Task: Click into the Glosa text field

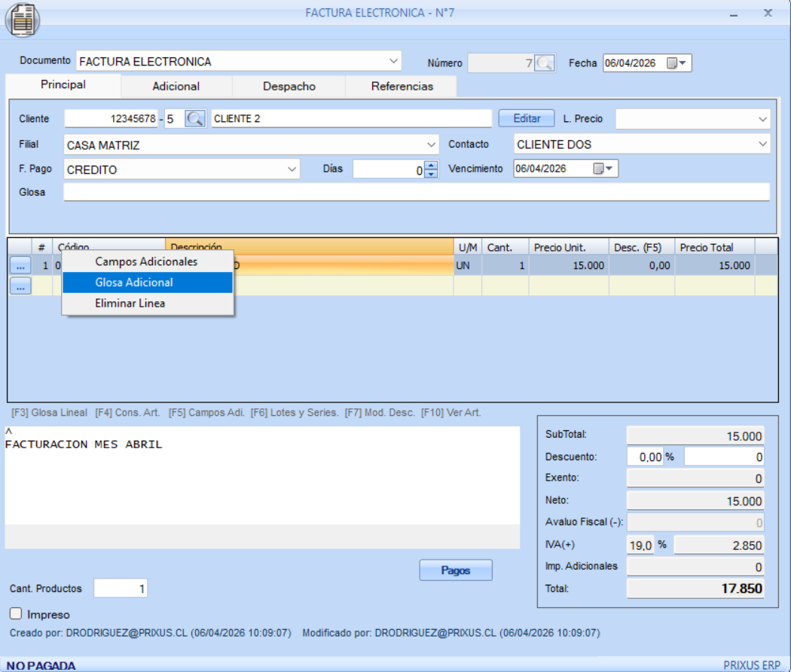Action: pos(416,192)
